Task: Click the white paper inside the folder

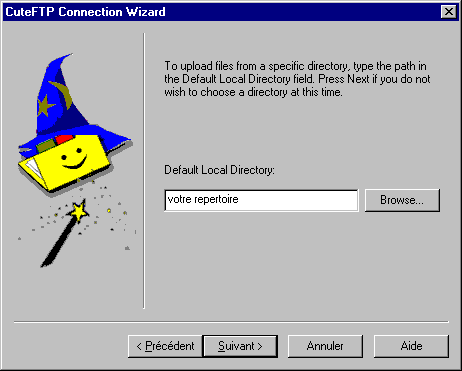Action: (x=33, y=167)
